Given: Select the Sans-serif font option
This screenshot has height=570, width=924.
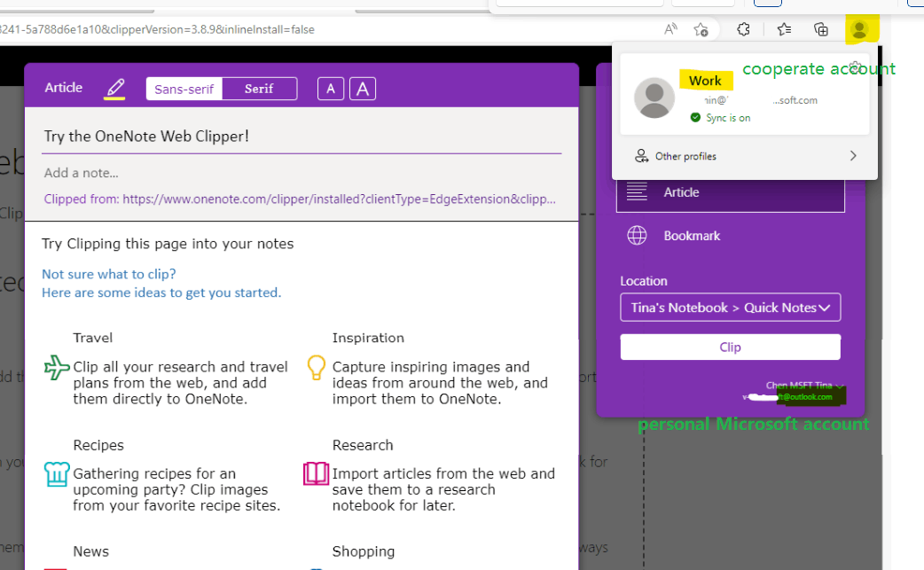Looking at the screenshot, I should click(x=184, y=89).
